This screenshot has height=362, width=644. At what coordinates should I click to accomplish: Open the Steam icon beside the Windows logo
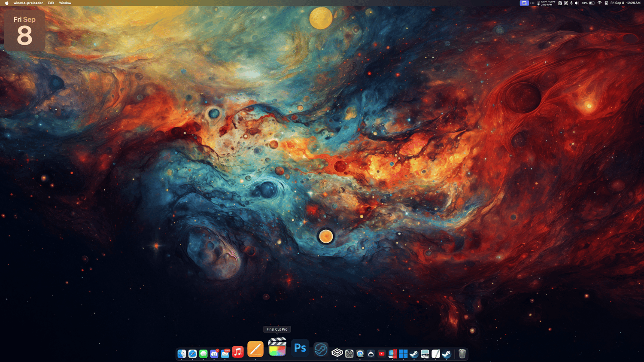(414, 354)
